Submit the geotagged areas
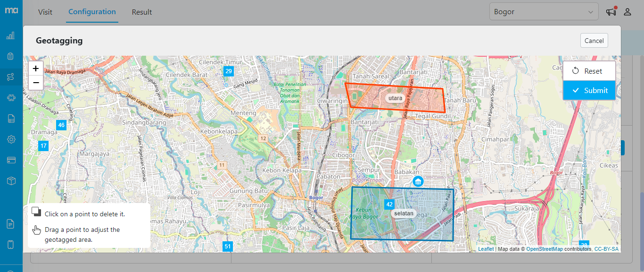The width and height of the screenshot is (644, 272). pos(589,90)
